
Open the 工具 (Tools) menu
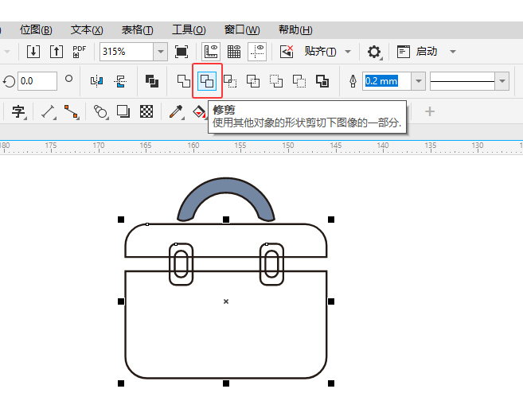click(188, 29)
